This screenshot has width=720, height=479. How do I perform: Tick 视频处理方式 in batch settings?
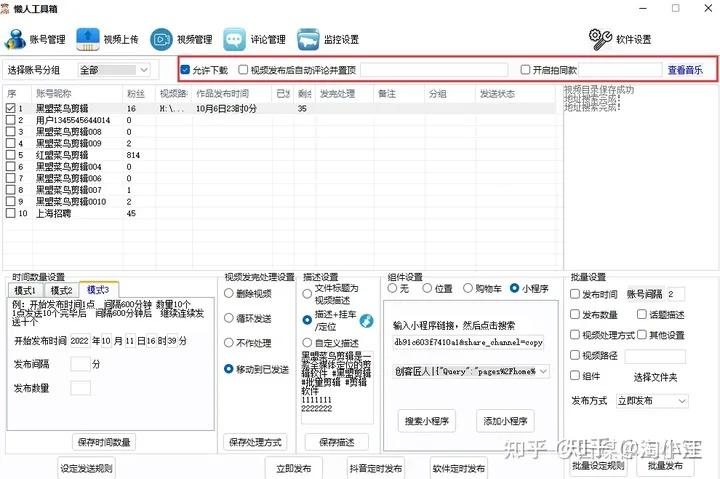574,335
